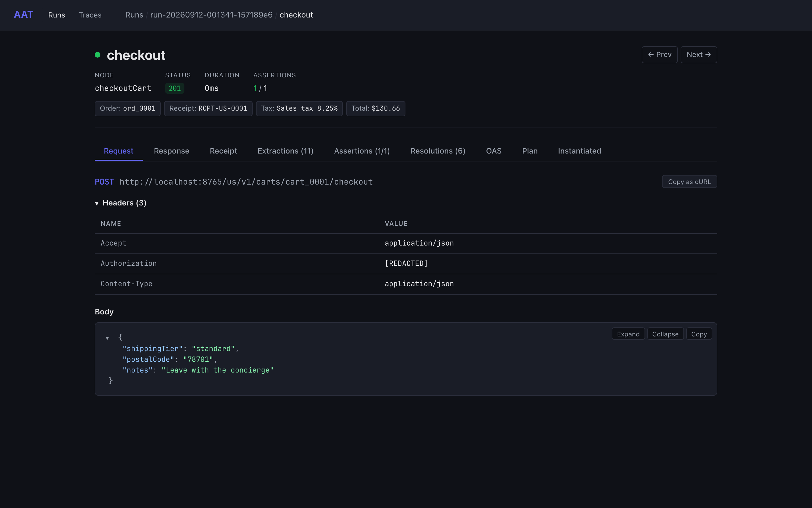Click the Total: $130.66 chip

[376, 109]
